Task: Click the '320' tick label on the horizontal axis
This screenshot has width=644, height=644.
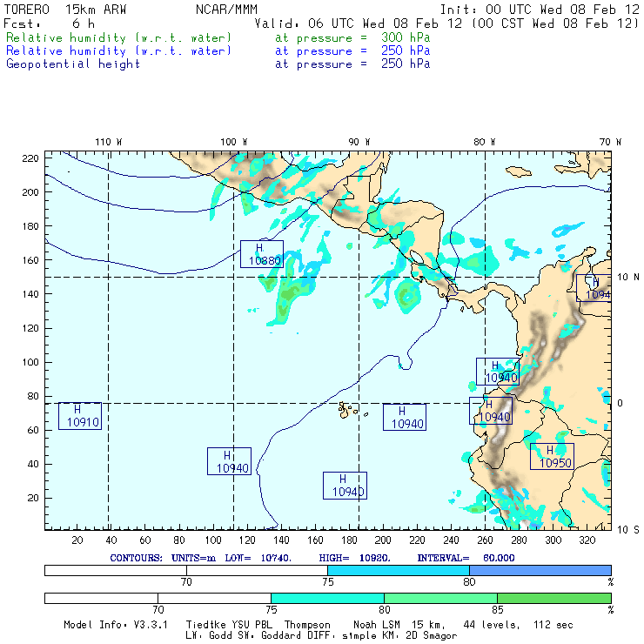Action: tap(587, 540)
